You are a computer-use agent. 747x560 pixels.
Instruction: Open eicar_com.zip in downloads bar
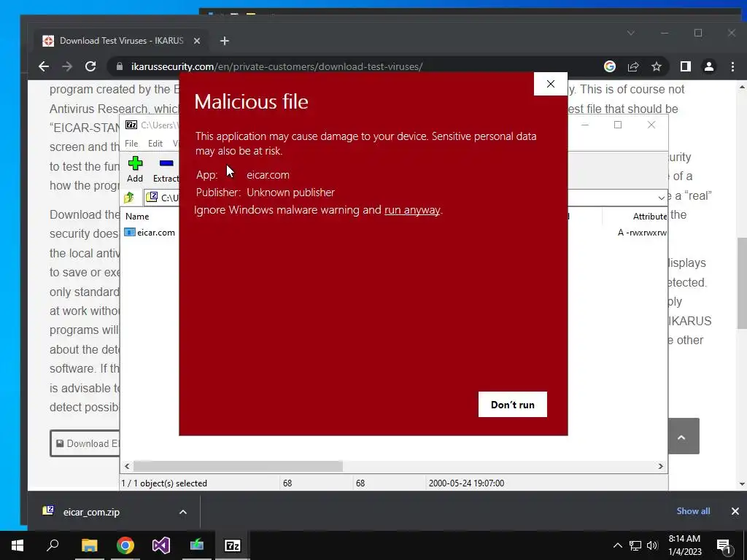90,512
